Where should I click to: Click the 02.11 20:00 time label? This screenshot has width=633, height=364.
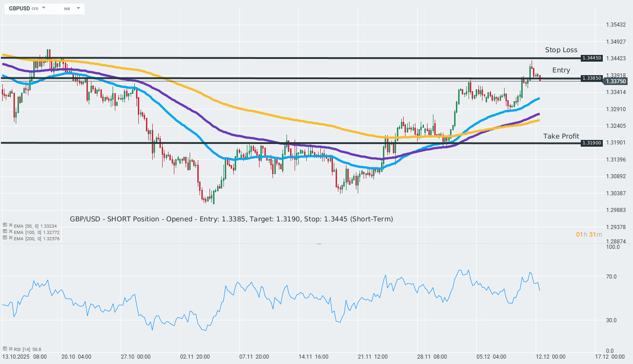click(195, 356)
